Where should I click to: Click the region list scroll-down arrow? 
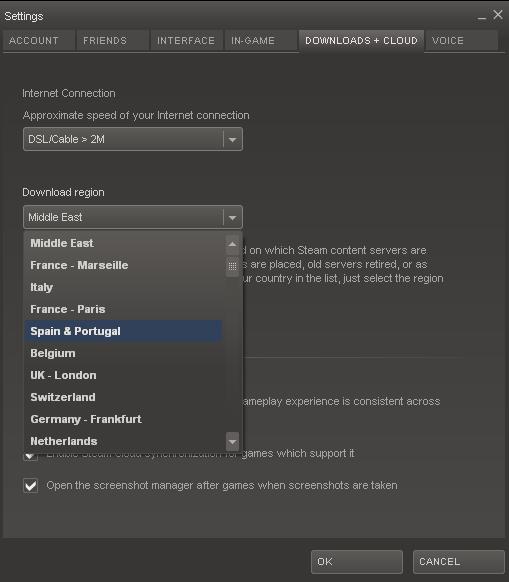click(232, 441)
